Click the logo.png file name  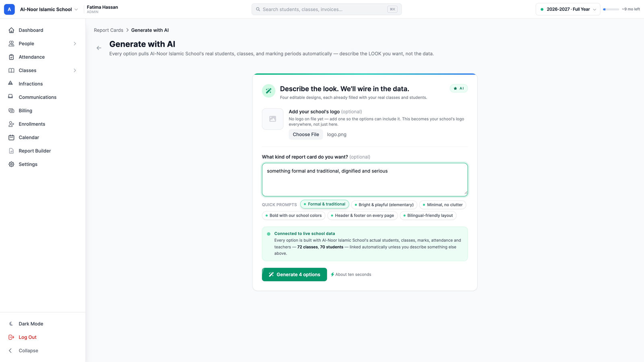[337, 135]
